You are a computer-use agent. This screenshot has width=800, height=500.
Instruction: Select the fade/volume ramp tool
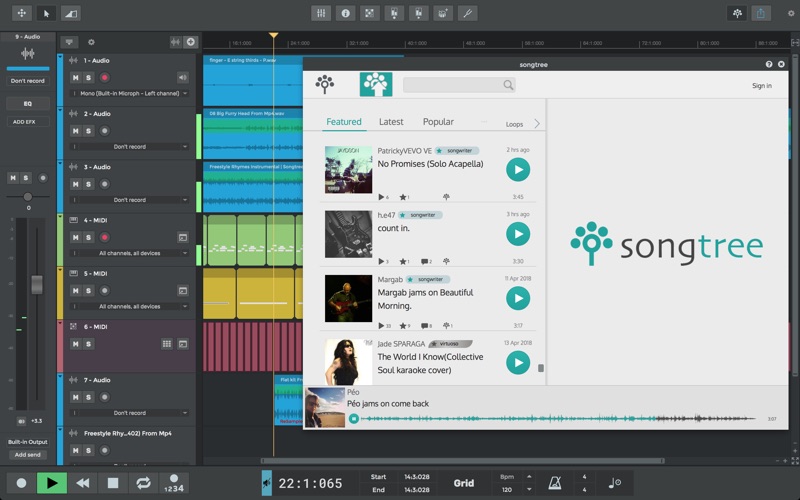point(70,13)
